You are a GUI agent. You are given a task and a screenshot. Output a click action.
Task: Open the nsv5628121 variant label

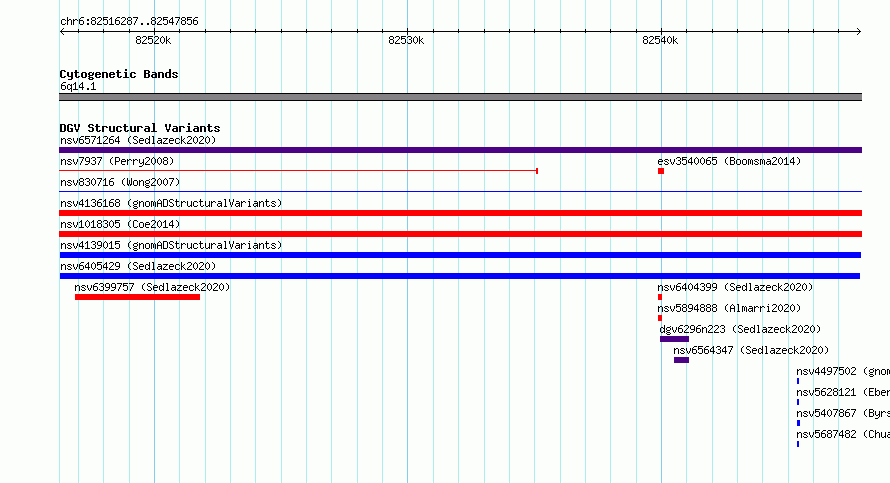[843, 392]
